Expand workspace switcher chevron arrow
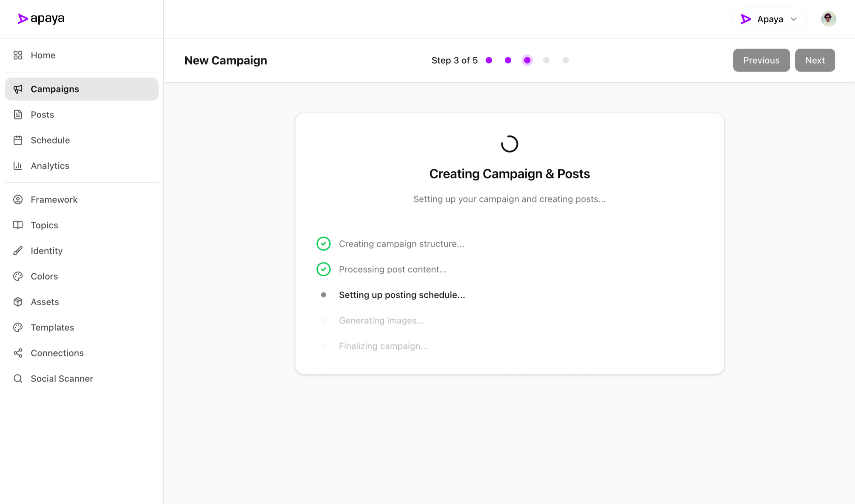The width and height of the screenshot is (855, 504). click(x=794, y=19)
